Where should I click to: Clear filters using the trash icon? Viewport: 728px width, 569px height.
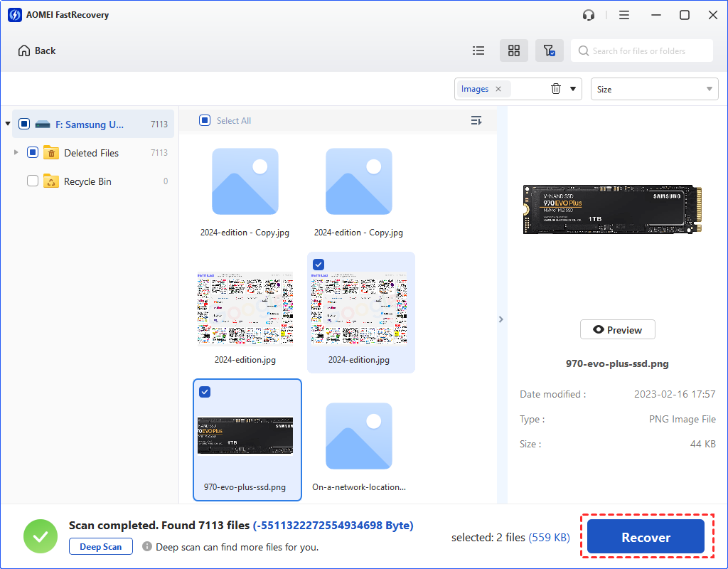click(556, 89)
